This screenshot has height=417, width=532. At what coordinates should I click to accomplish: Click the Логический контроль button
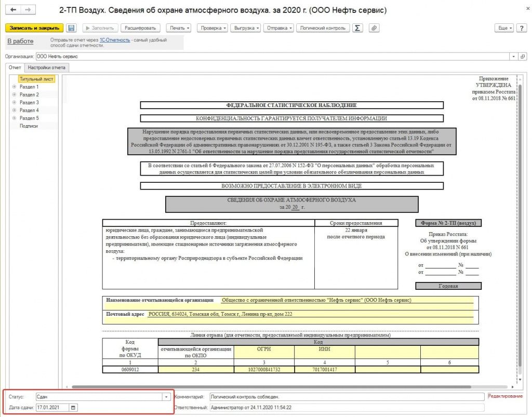[x=323, y=28]
